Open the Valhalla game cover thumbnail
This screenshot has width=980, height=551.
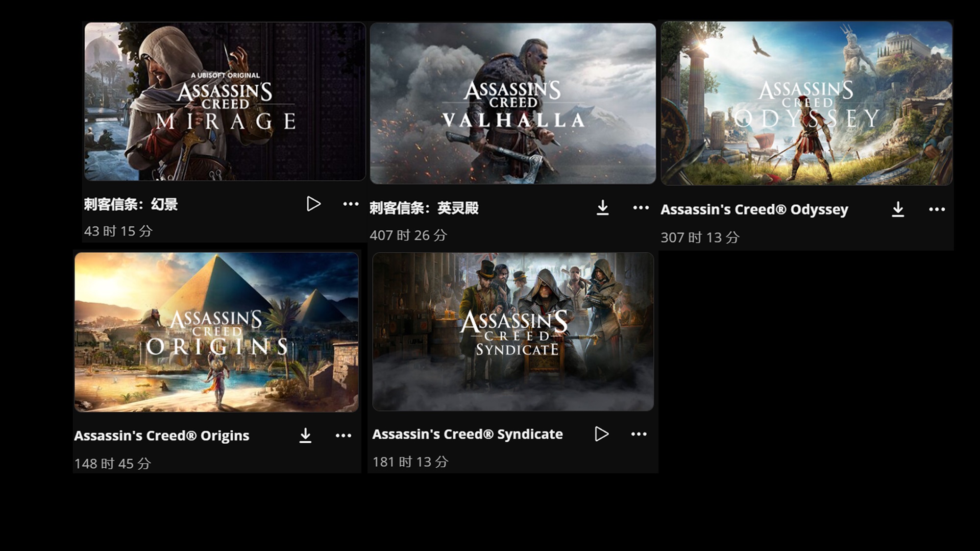pos(513,103)
